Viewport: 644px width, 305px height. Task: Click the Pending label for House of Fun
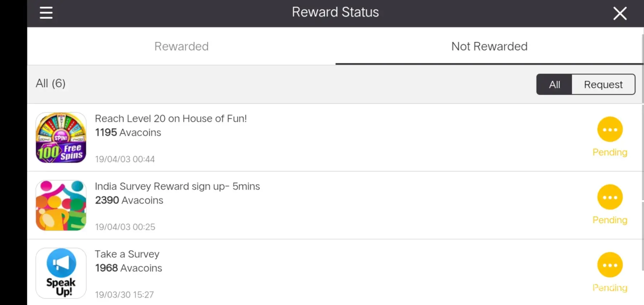click(610, 152)
